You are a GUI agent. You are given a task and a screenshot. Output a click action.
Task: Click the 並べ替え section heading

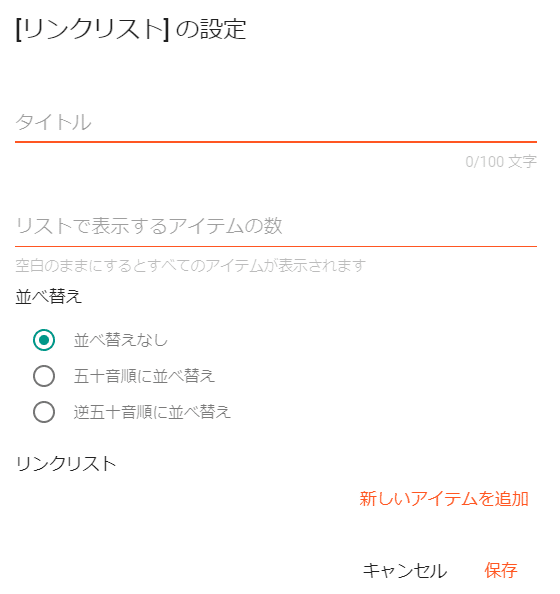point(48,296)
